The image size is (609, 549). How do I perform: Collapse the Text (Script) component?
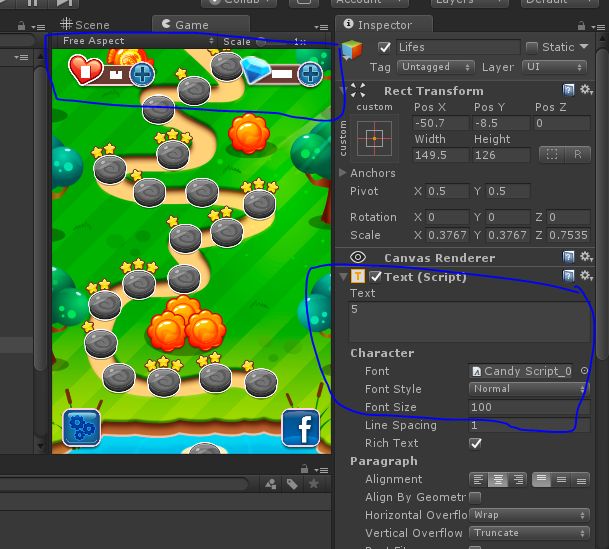(343, 276)
